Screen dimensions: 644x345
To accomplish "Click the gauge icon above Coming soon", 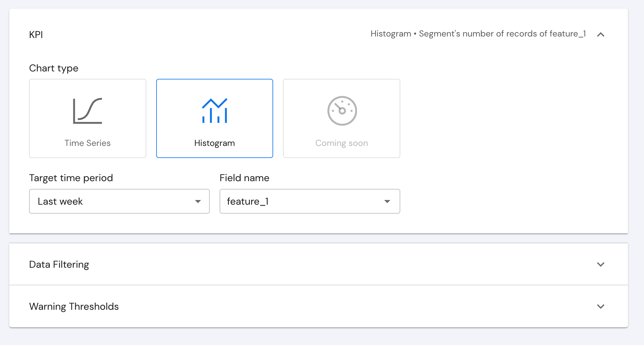I will coord(342,111).
